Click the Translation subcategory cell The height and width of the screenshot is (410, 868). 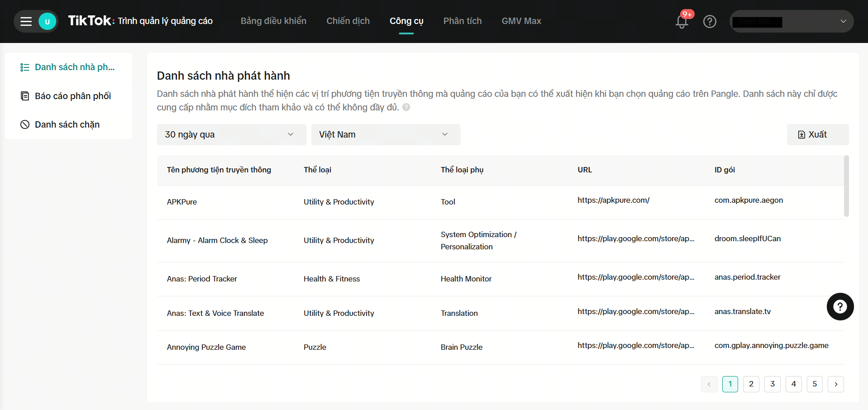coord(459,313)
